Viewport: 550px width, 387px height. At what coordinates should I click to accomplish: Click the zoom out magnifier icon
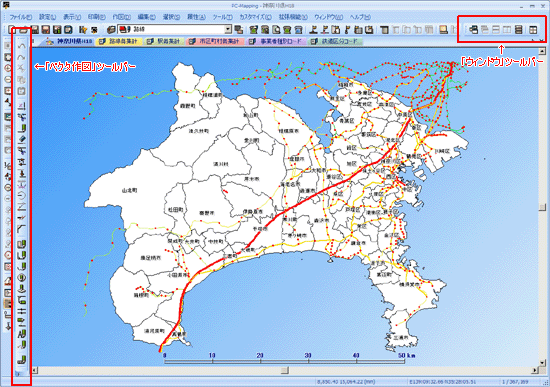[7, 80]
